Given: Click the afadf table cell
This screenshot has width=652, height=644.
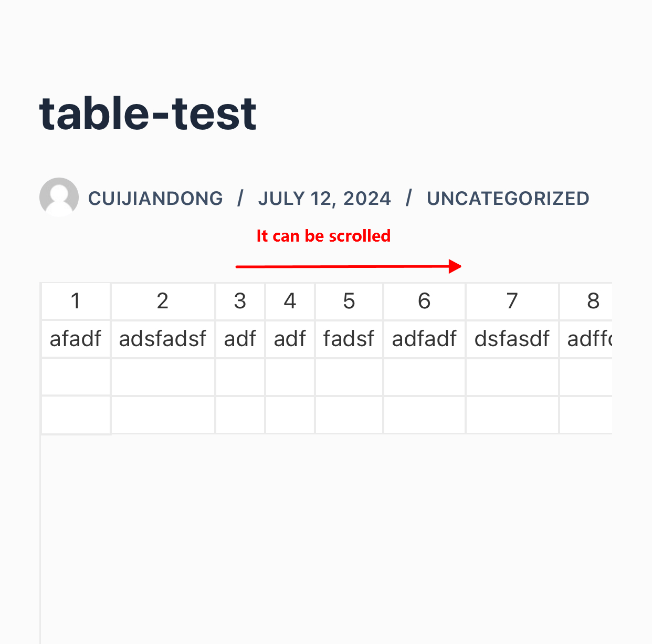Looking at the screenshot, I should (76, 339).
